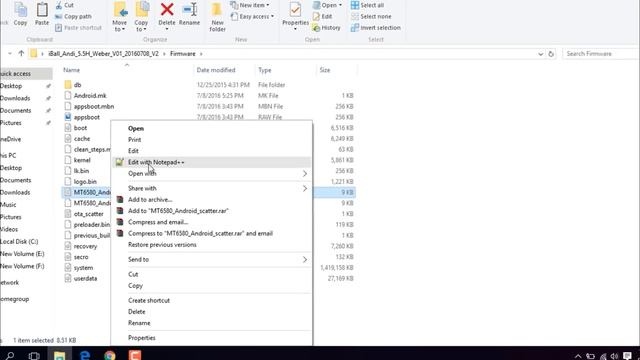
Task: Click Select none in the ribbon
Action: (x=371, y=16)
